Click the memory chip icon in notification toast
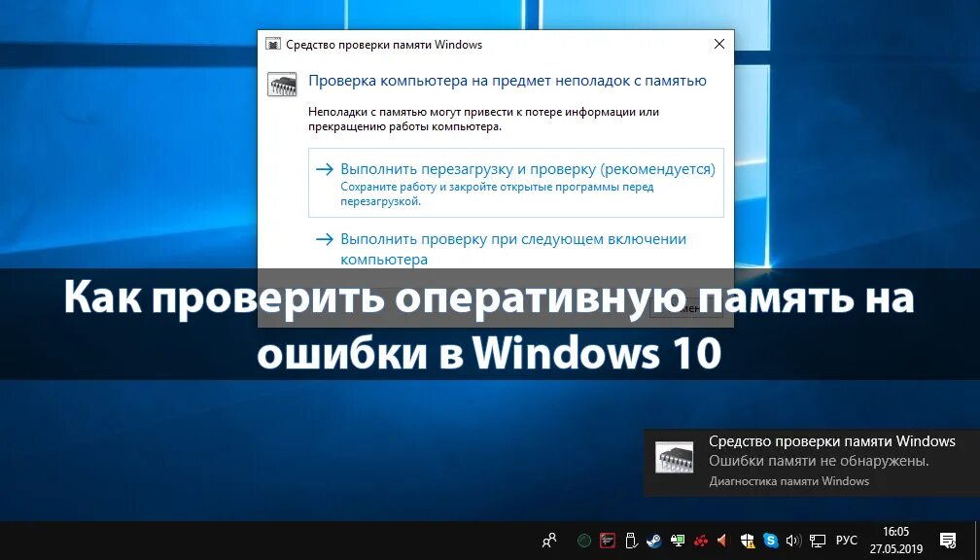Image resolution: width=980 pixels, height=560 pixels. click(674, 457)
